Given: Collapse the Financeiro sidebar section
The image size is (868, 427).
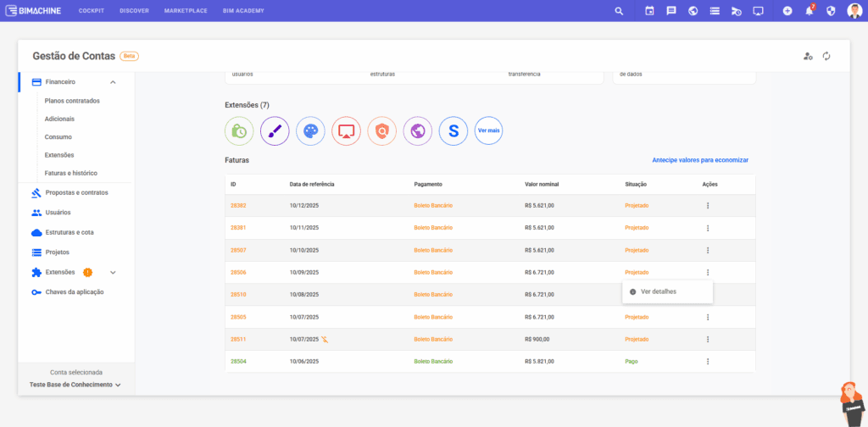Looking at the screenshot, I should point(113,82).
